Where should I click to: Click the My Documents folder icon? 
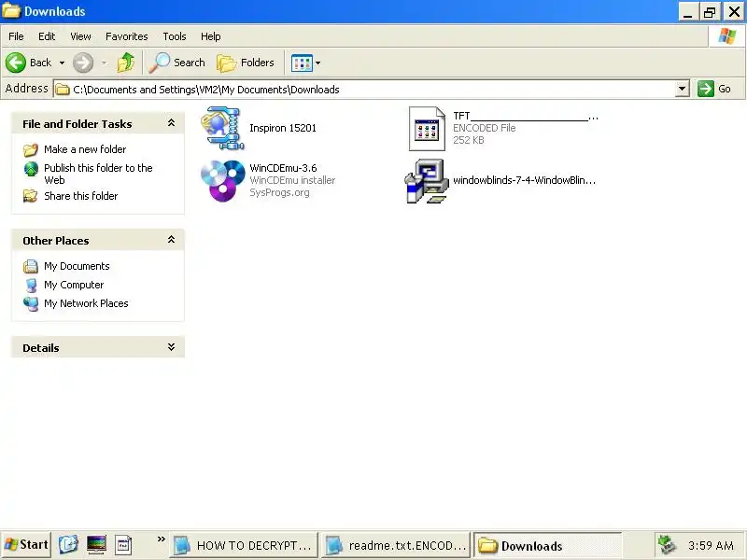coord(31,266)
